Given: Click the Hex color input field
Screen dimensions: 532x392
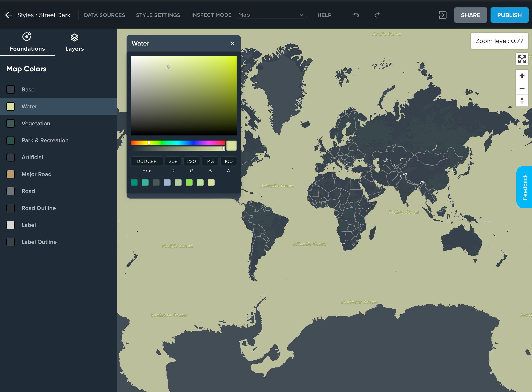Looking at the screenshot, I should point(147,161).
